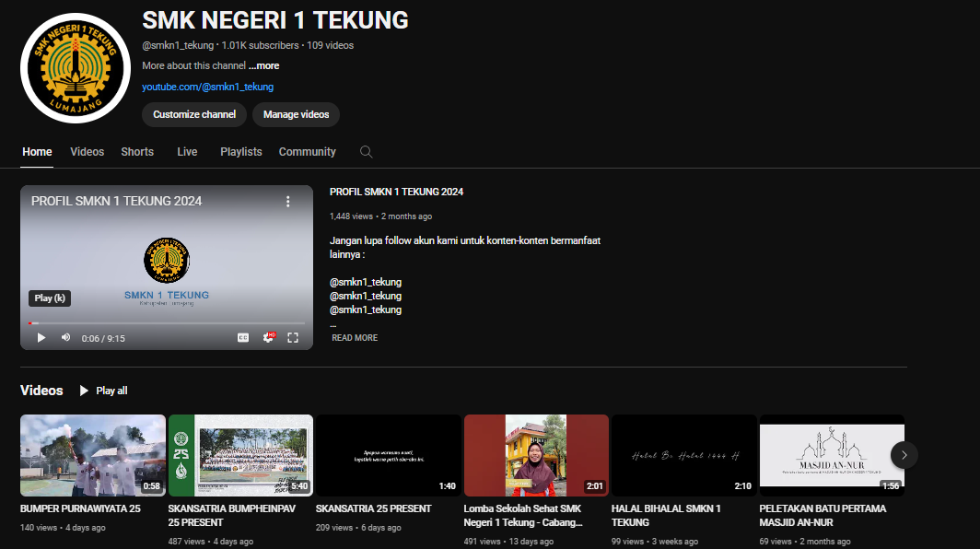Click the '109 videos' count
Viewport: 980px width, 549px height.
pos(330,46)
